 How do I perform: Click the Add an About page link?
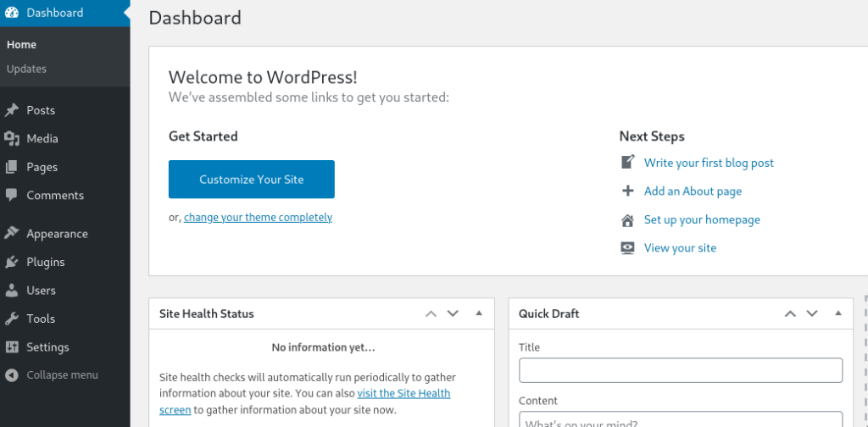point(693,191)
